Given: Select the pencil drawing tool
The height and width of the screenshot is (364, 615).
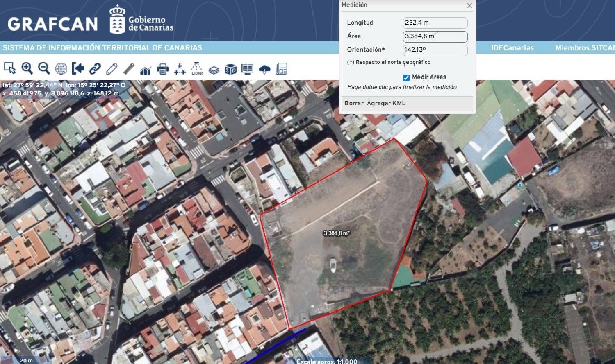Looking at the screenshot, I should (112, 68).
